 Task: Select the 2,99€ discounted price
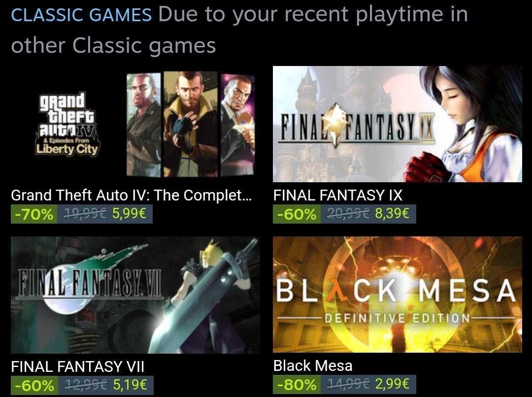pyautogui.click(x=392, y=384)
